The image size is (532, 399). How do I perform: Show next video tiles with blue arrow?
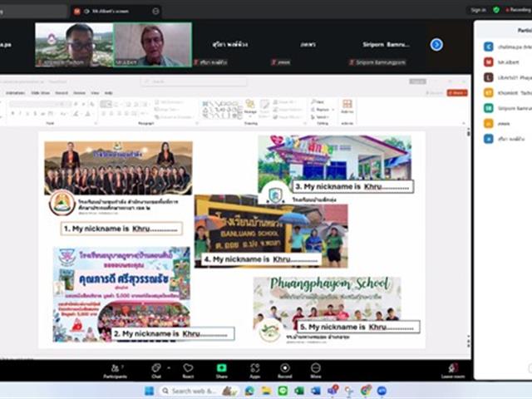[x=436, y=44]
